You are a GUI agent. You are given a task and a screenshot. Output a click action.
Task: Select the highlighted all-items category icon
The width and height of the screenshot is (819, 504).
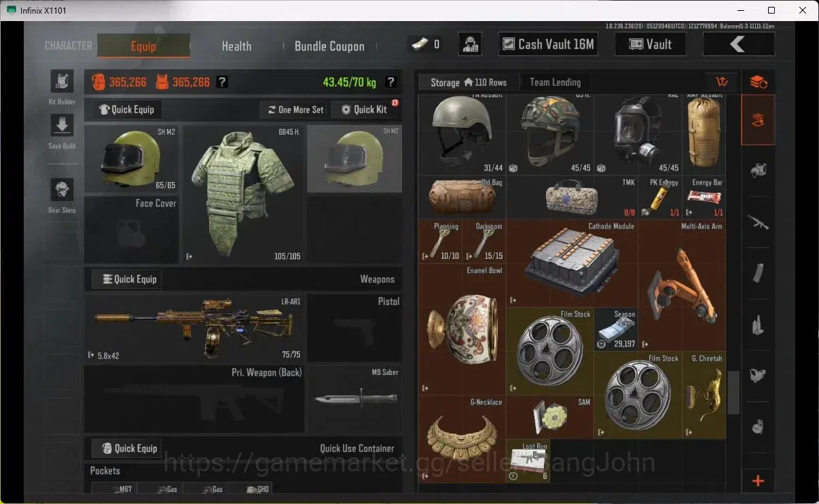(x=758, y=120)
